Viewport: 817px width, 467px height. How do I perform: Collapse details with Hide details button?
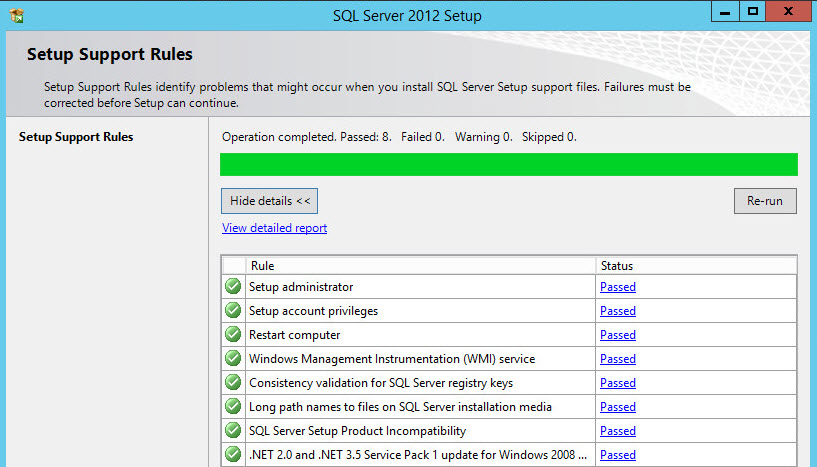pyautogui.click(x=269, y=201)
